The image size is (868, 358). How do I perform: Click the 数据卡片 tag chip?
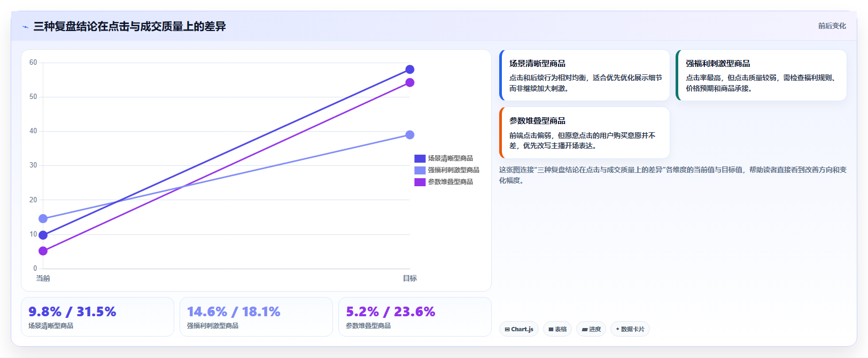pyautogui.click(x=630, y=329)
